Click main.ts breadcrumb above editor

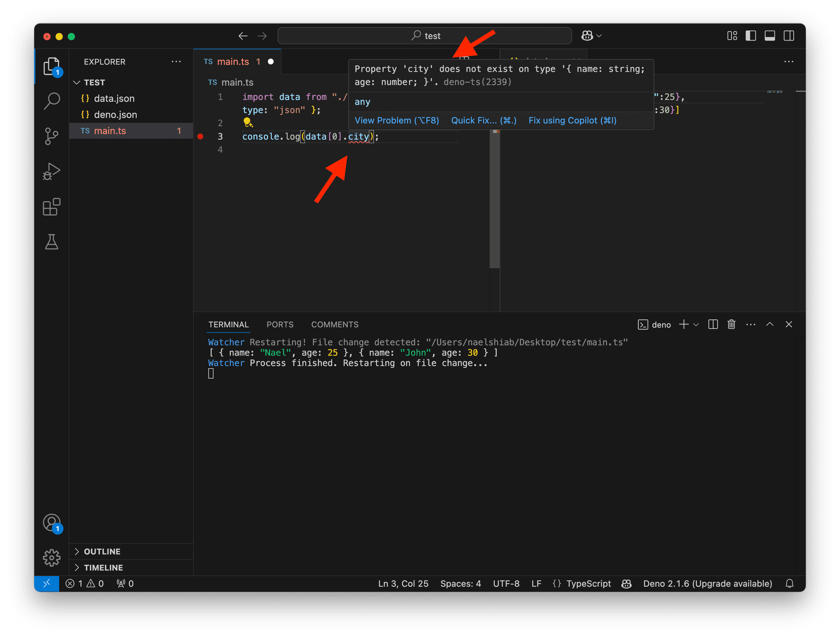(231, 82)
